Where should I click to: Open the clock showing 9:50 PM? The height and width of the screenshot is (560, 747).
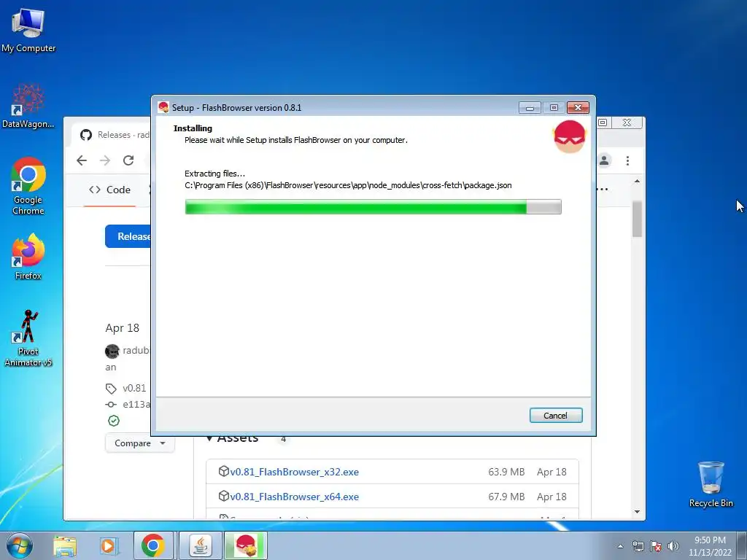(710, 546)
